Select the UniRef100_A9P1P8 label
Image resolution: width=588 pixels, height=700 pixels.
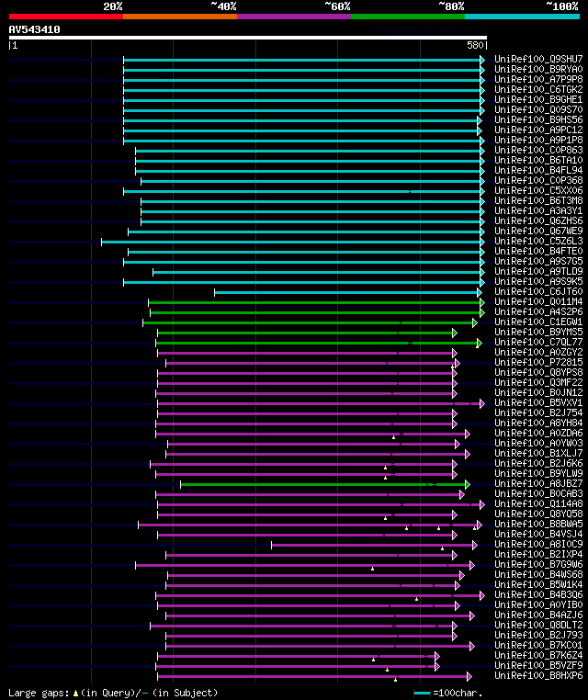pos(538,140)
